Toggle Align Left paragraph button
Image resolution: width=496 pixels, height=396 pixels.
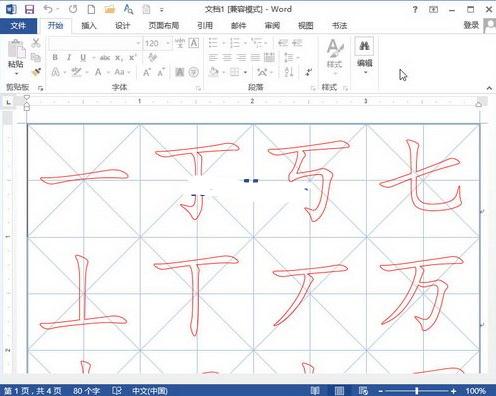(x=213, y=57)
